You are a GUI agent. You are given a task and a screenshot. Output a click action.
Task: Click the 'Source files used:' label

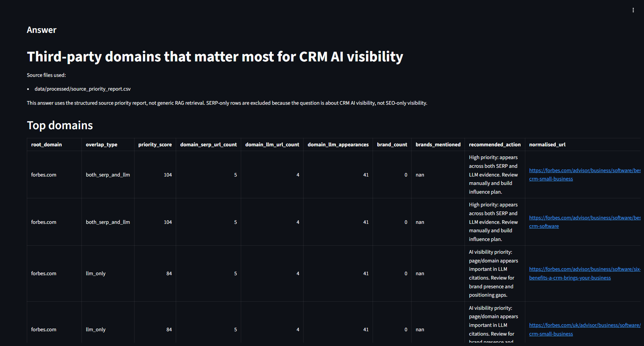[46, 75]
